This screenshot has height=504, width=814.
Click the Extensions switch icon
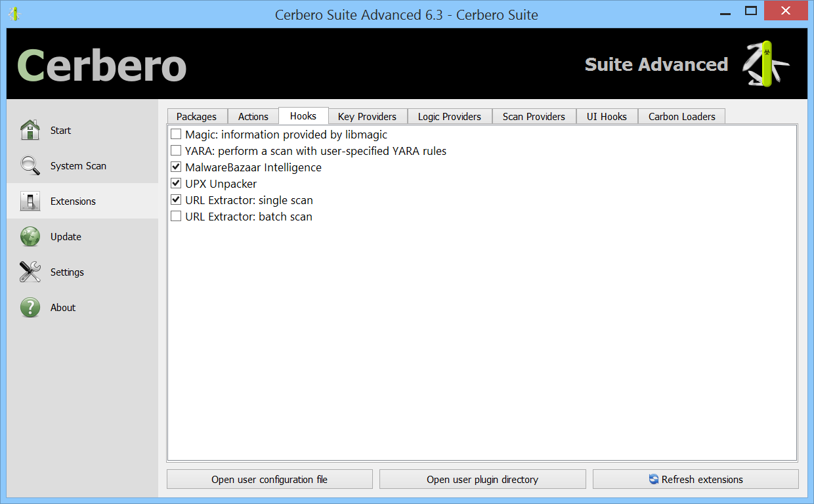pos(30,201)
